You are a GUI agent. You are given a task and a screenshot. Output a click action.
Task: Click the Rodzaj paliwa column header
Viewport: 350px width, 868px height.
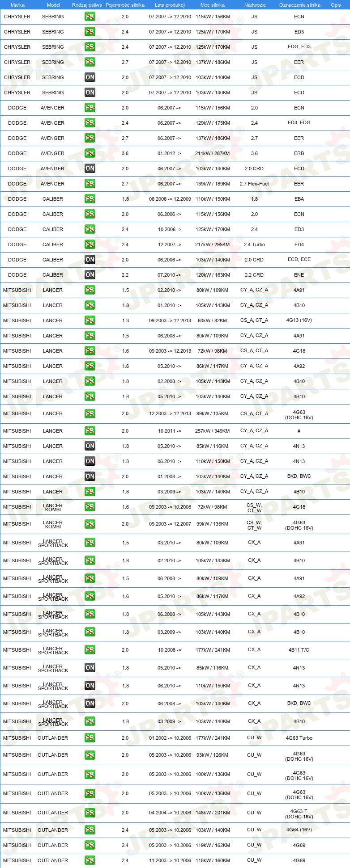tap(87, 5)
